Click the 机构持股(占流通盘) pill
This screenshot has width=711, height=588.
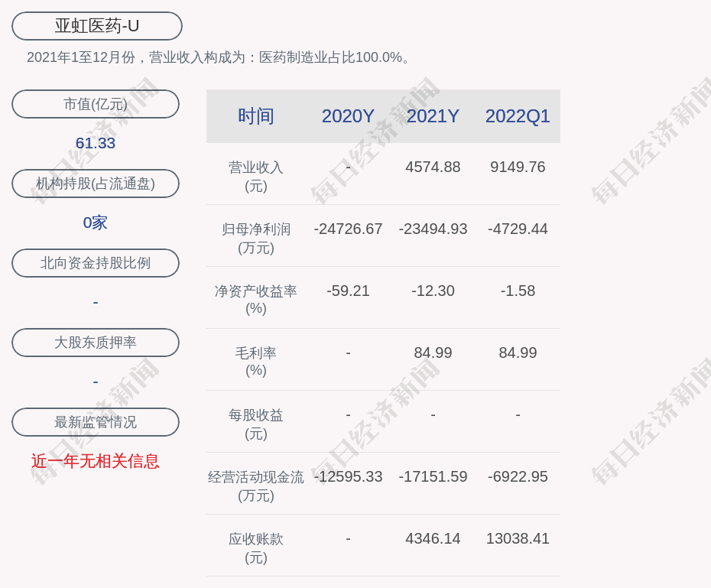[x=96, y=184]
